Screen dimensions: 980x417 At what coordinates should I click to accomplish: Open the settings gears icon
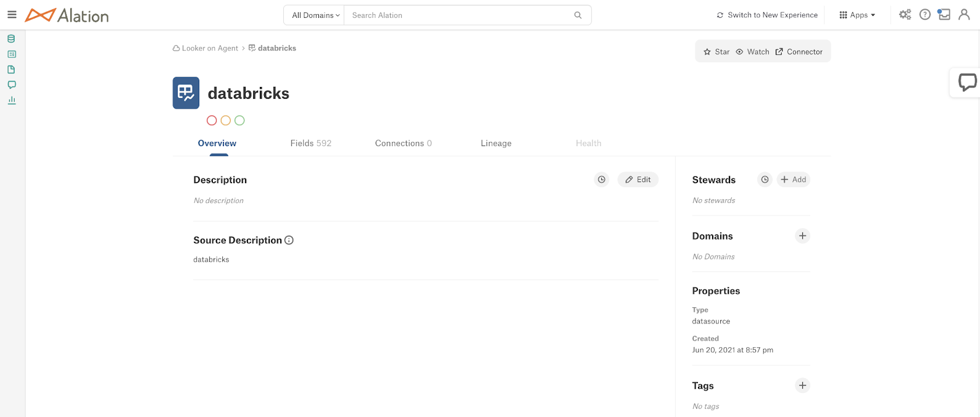tap(905, 15)
